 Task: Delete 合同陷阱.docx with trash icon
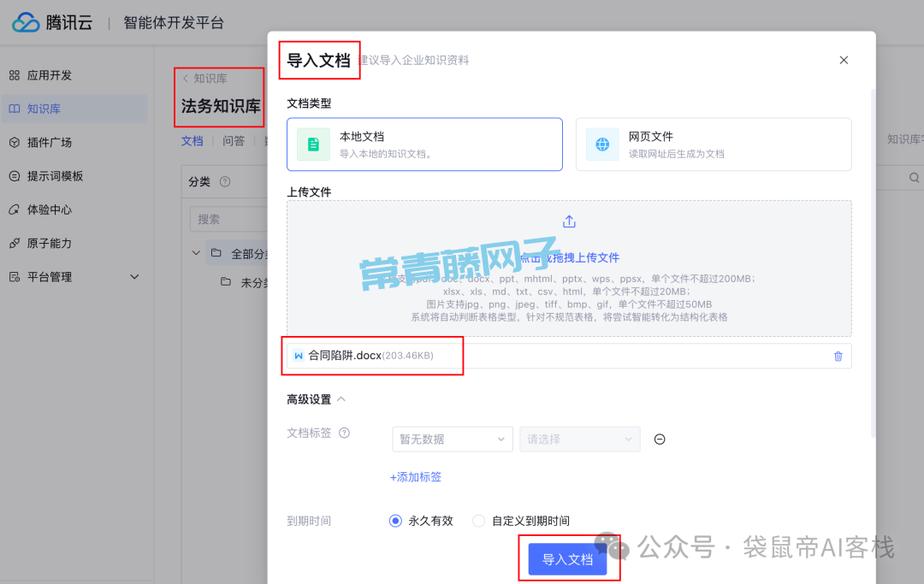coord(838,357)
